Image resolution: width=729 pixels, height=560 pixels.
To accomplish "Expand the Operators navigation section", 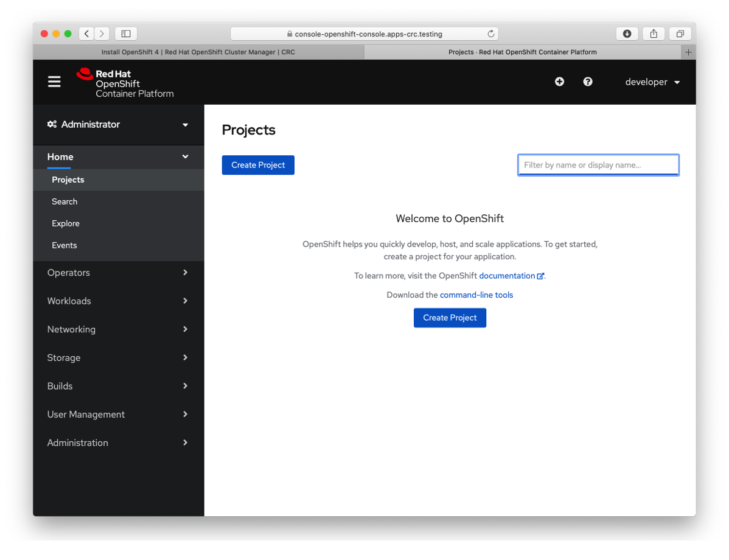I will (119, 273).
